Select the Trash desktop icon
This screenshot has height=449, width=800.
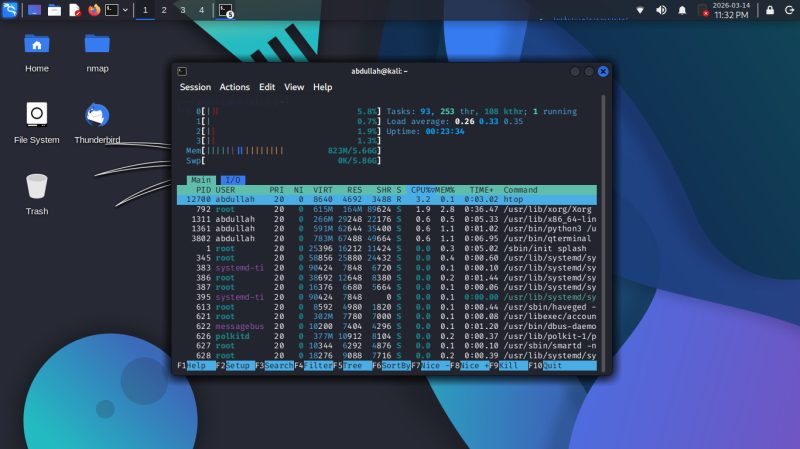pos(37,189)
